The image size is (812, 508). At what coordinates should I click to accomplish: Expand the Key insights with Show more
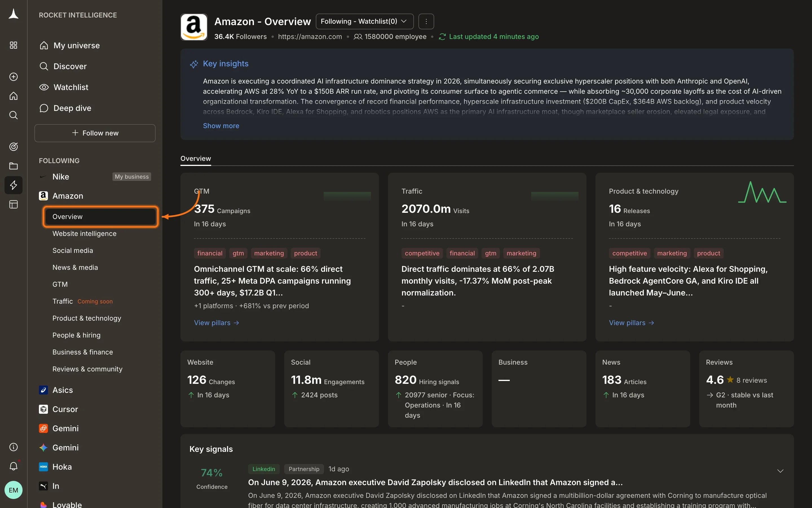221,126
